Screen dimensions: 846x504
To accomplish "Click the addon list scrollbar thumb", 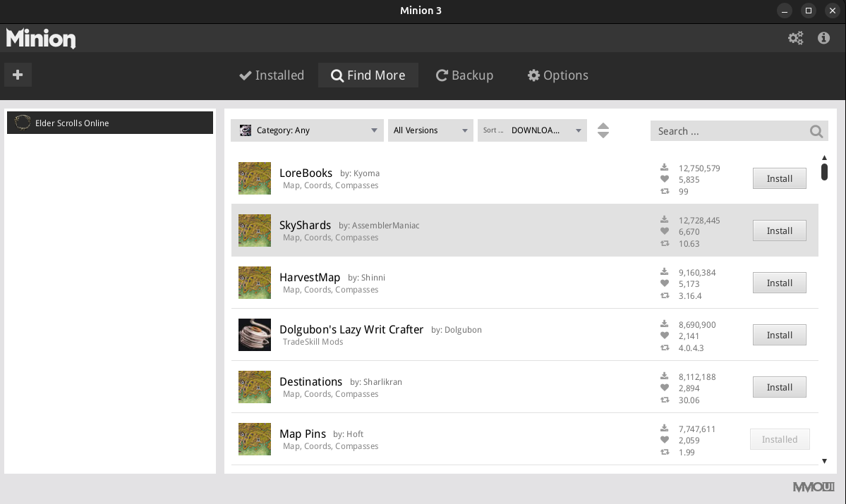I will point(824,172).
